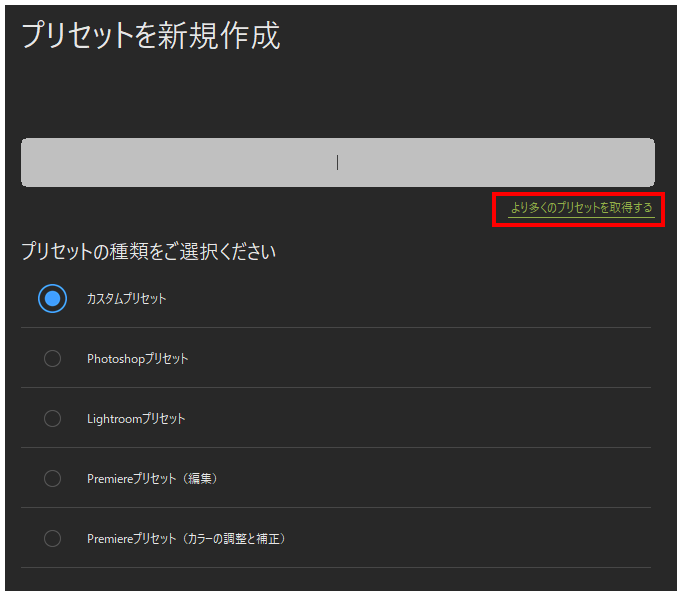The height and width of the screenshot is (594, 682).
Task: Select the カスタムプリセット radio button
Action: click(x=52, y=298)
